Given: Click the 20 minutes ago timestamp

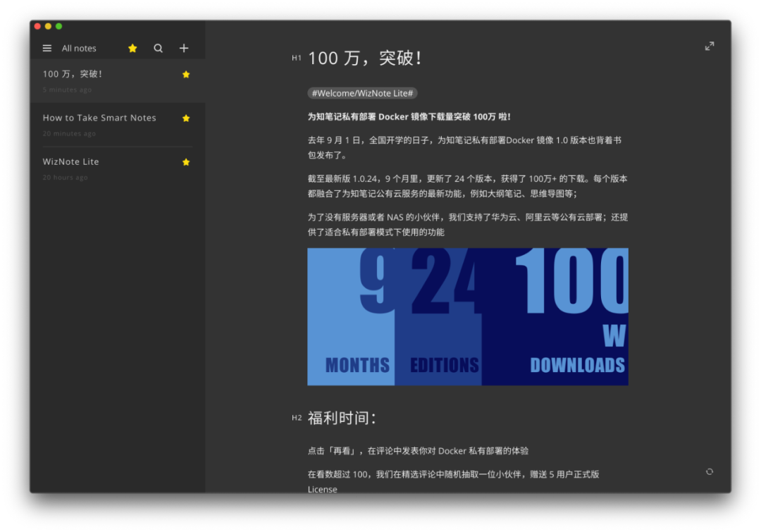Looking at the screenshot, I should pos(69,133).
